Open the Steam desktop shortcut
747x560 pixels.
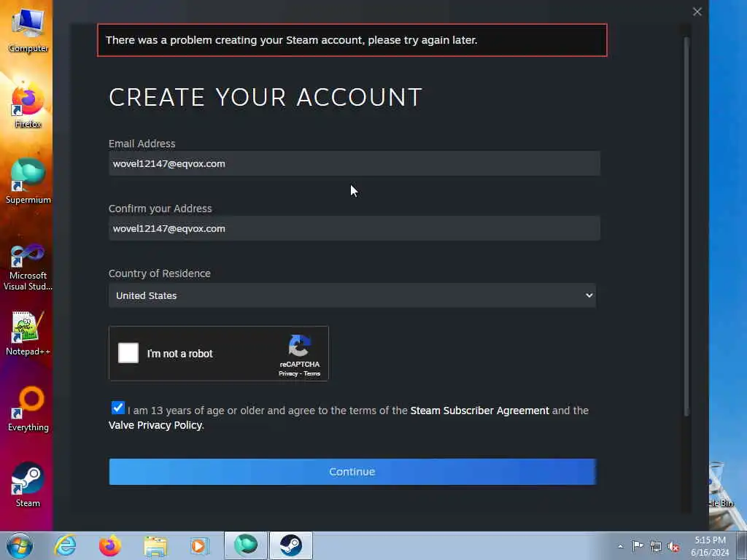click(28, 484)
